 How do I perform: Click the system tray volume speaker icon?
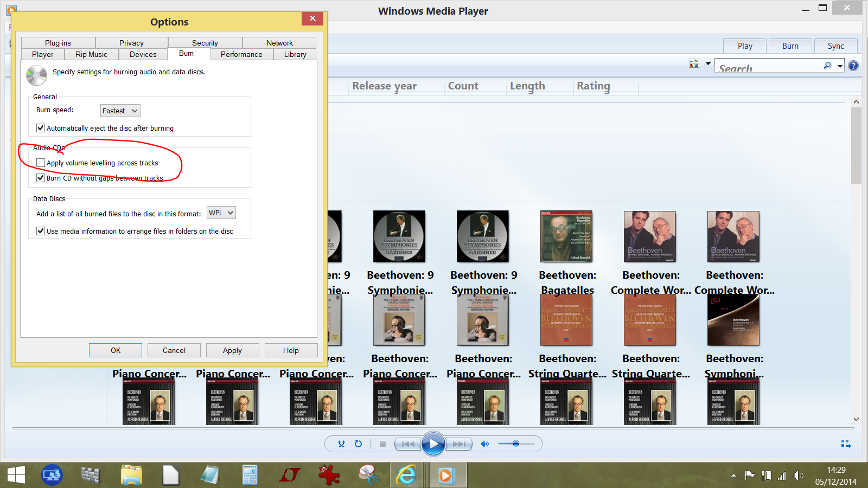(798, 476)
